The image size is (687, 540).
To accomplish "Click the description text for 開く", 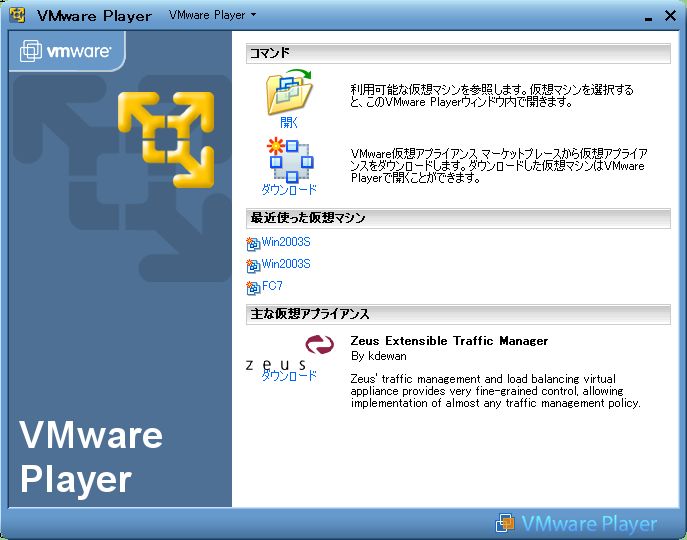I will tap(492, 96).
